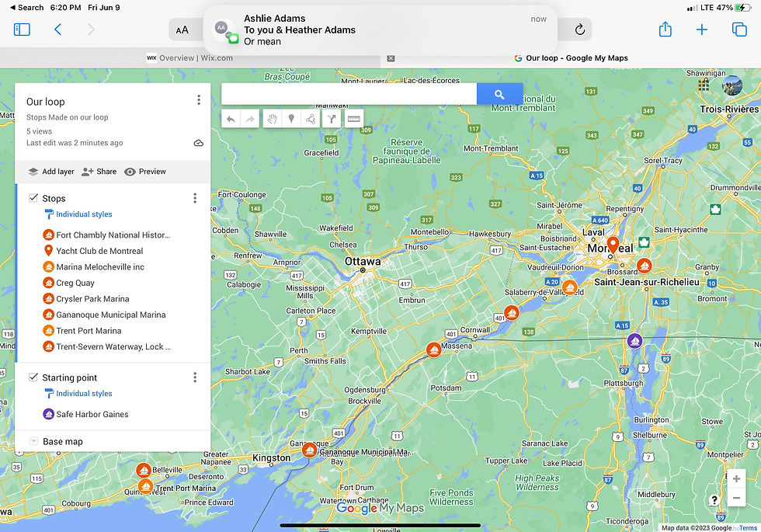Screen dimensions: 761x532
Task: Open Starting point layer options menu
Action: pyautogui.click(x=195, y=377)
